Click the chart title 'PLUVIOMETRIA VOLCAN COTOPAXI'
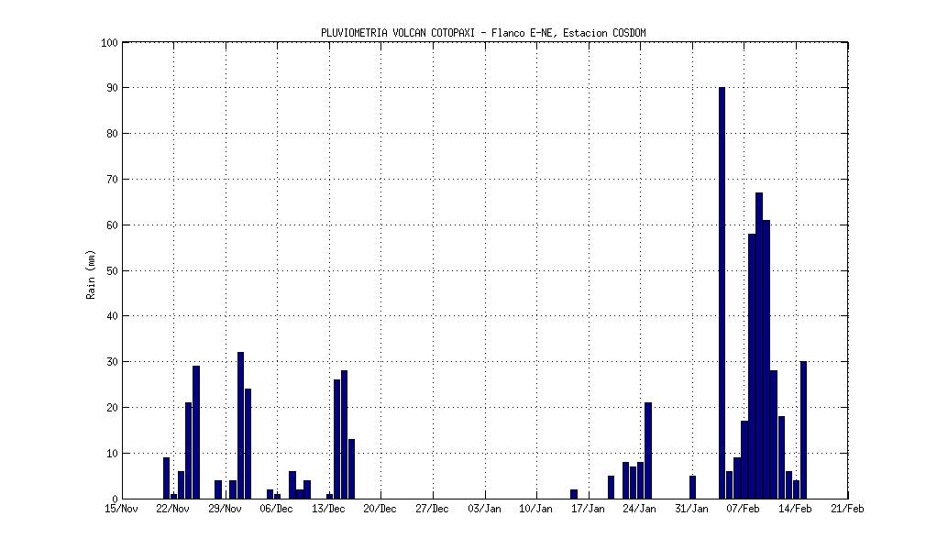937x560 pixels. click(397, 34)
